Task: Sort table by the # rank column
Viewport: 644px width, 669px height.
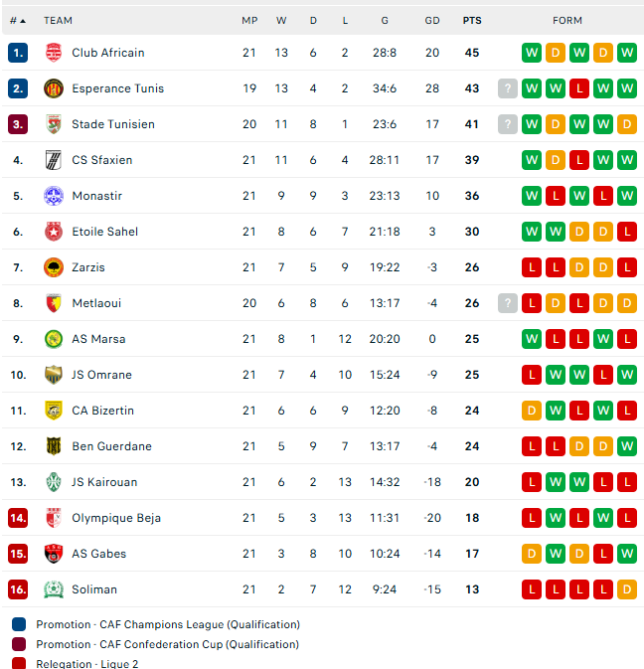Action: tap(17, 20)
